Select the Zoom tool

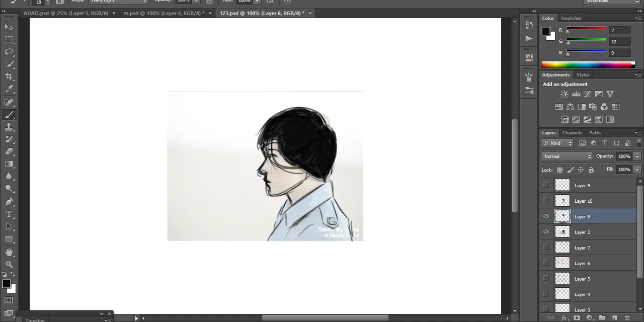point(9,264)
